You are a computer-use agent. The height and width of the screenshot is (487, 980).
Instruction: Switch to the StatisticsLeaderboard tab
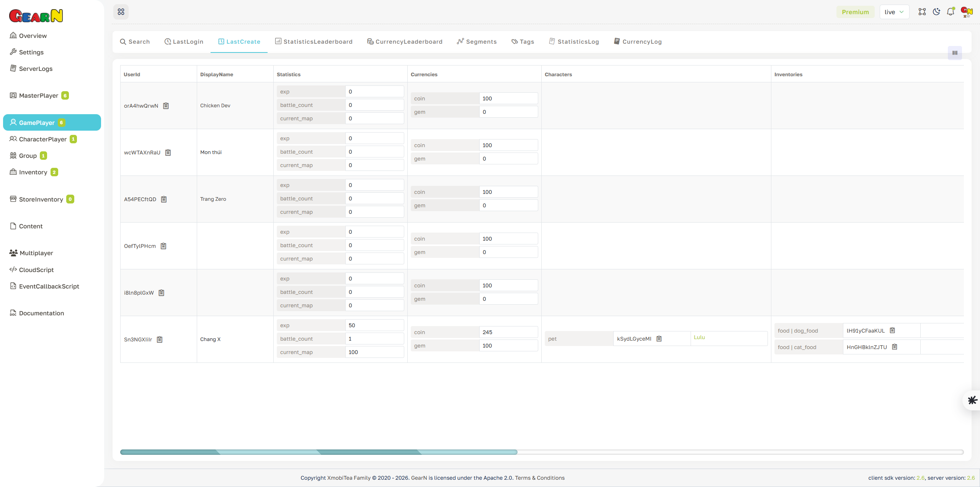314,41
